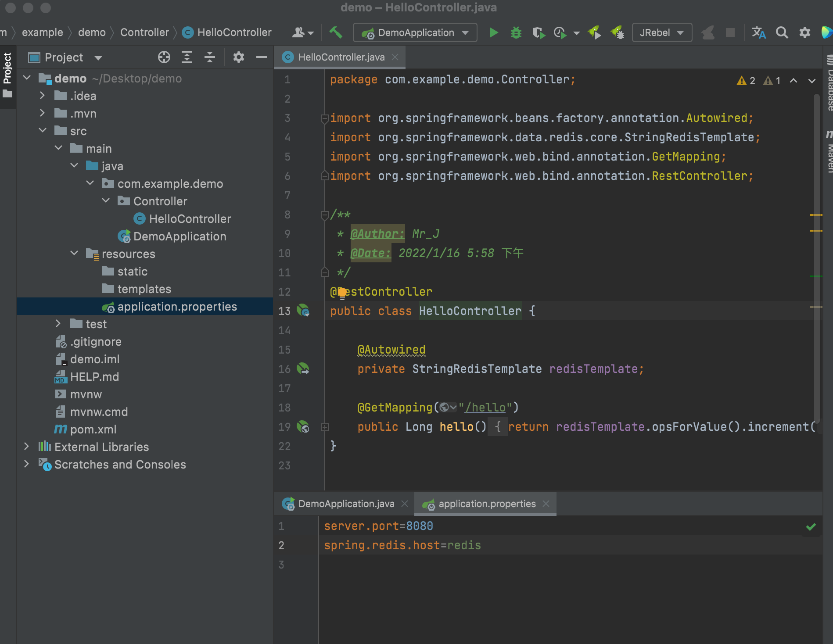
Task: Click the green Run button in toolbar
Action: (x=493, y=33)
